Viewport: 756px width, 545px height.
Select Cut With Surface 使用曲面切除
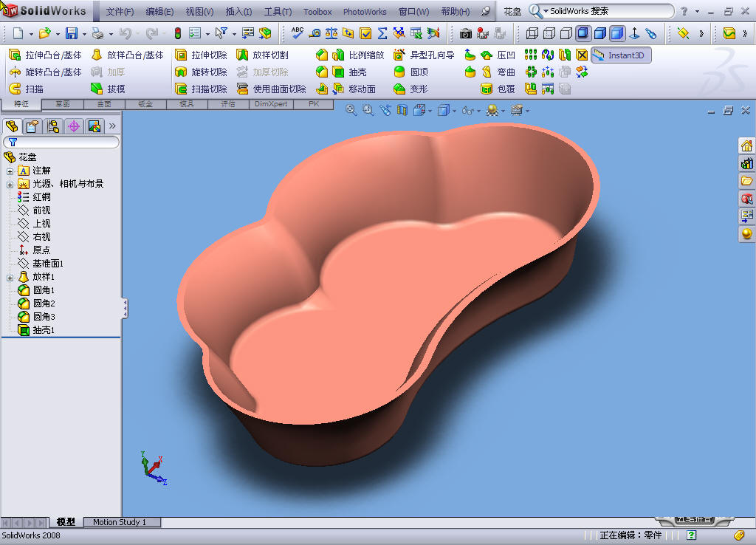(272, 89)
